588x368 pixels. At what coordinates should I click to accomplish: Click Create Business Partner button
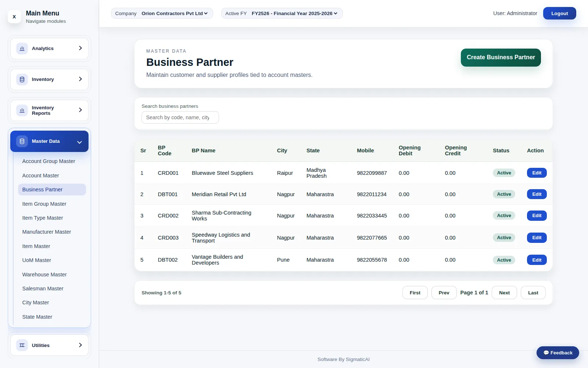[x=501, y=57]
